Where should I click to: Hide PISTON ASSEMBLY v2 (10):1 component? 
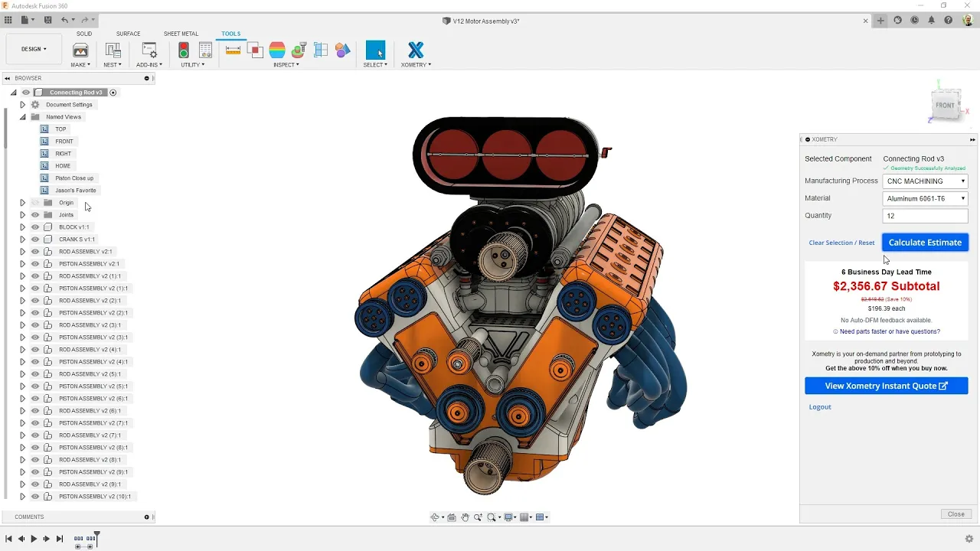pyautogui.click(x=35, y=497)
